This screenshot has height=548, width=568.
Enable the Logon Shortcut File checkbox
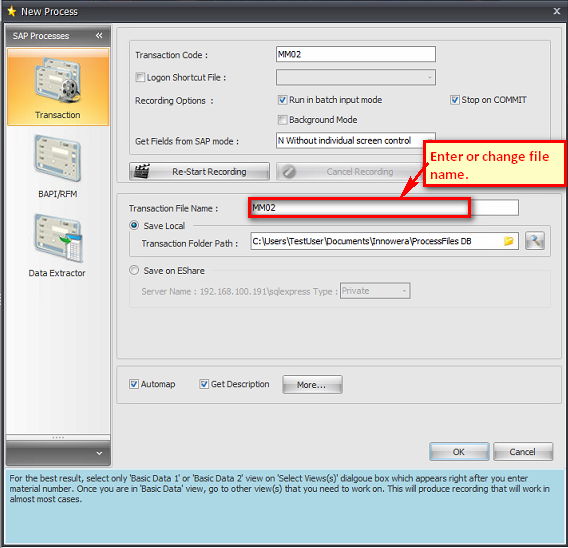point(140,77)
